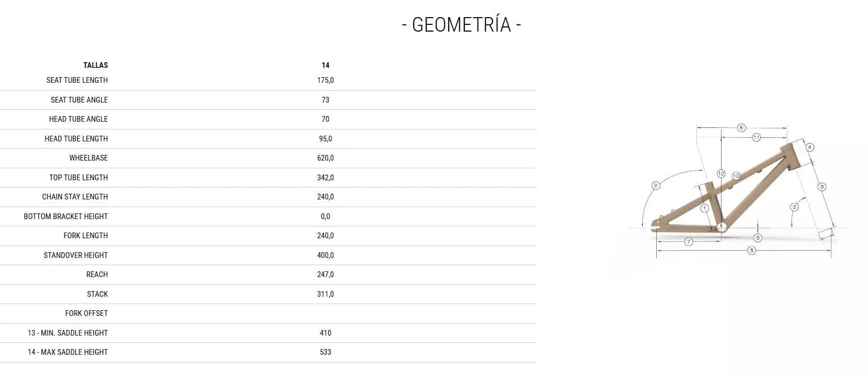Click the circled number 5 wheelbase marker
Screen dimensions: 868x376
pyautogui.click(x=752, y=251)
